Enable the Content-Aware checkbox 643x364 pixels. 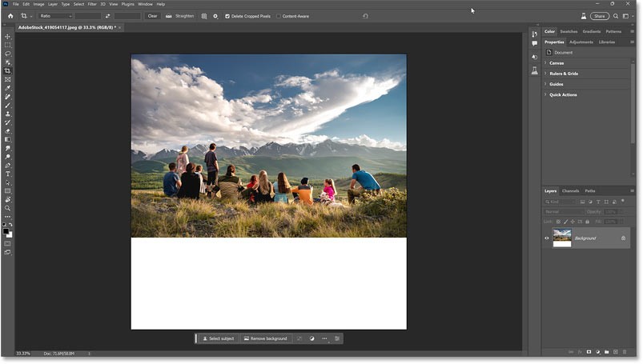(x=279, y=16)
